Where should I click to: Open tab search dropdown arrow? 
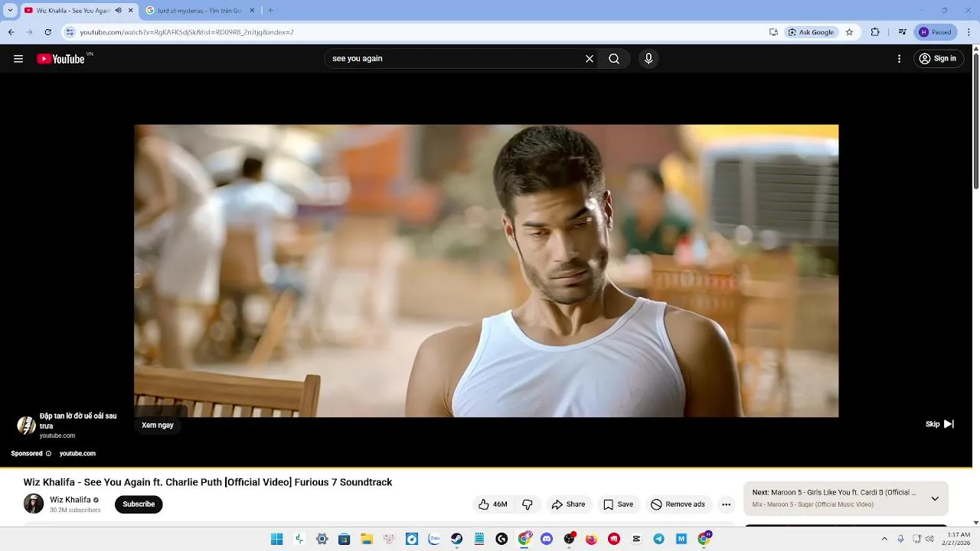(x=10, y=11)
